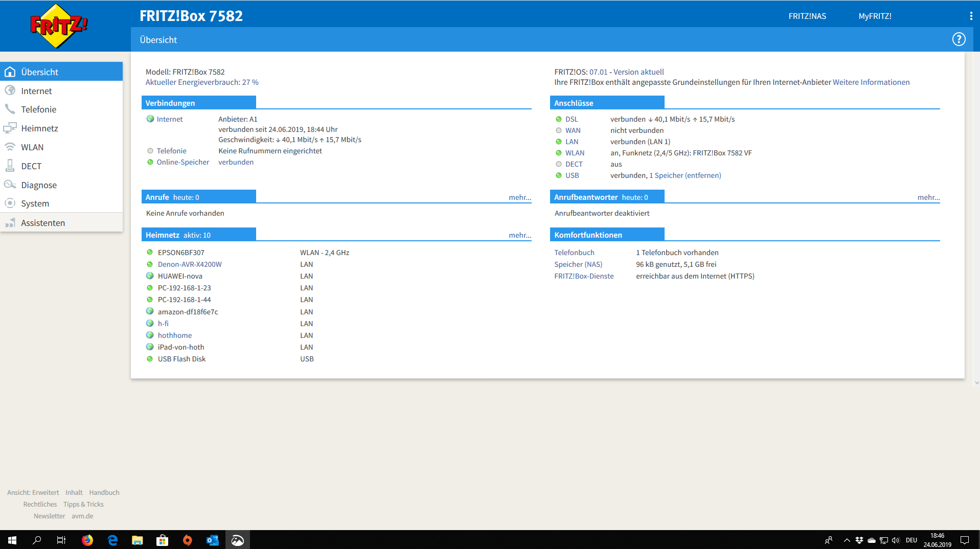Open the Telefonie link under Verbindungen
980x549 pixels.
(x=171, y=151)
